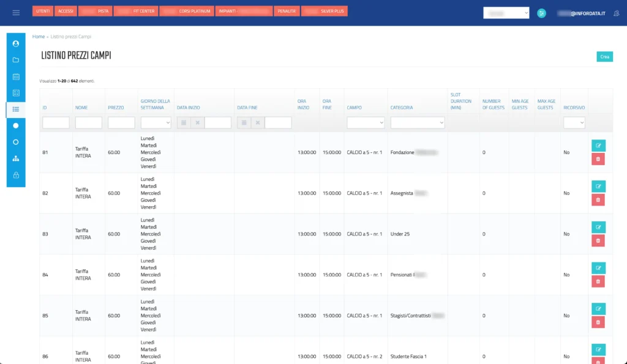Open the Utenti top menu item
The width and height of the screenshot is (627, 364).
43,11
